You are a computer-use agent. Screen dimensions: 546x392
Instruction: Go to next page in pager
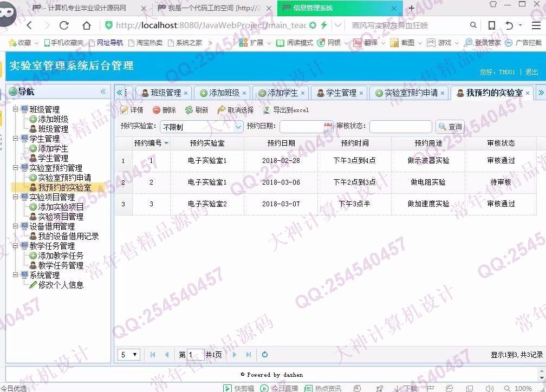[235, 355]
